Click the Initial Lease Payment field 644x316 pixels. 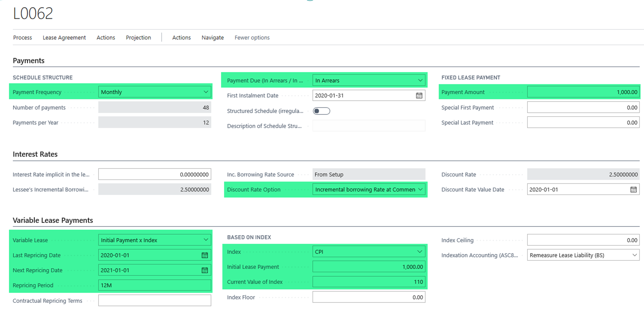tap(369, 267)
